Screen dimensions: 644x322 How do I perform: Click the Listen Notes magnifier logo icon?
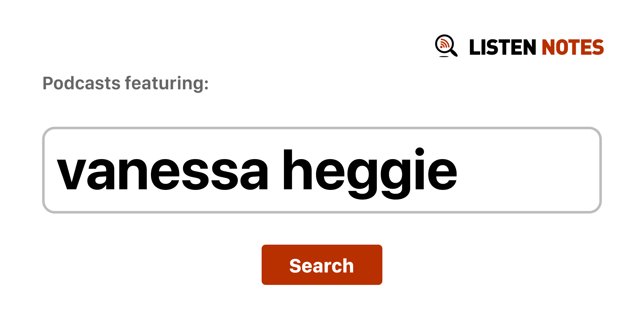(x=446, y=46)
